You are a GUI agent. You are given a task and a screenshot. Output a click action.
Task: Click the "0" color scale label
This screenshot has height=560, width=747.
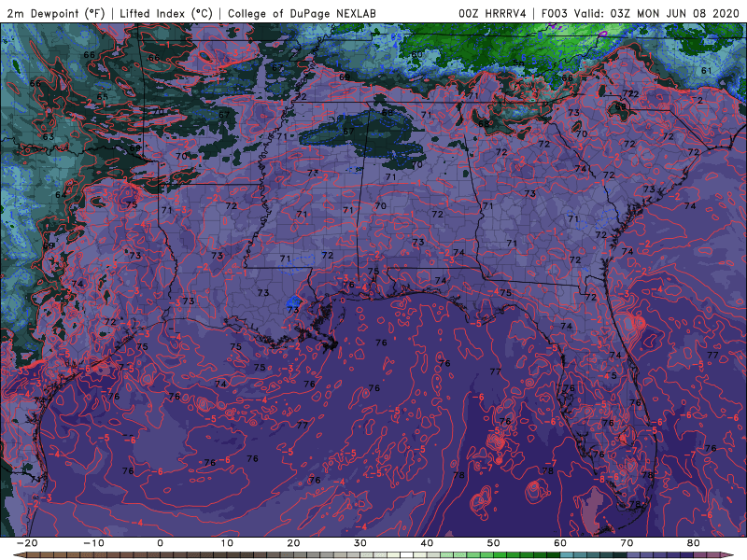click(160, 543)
